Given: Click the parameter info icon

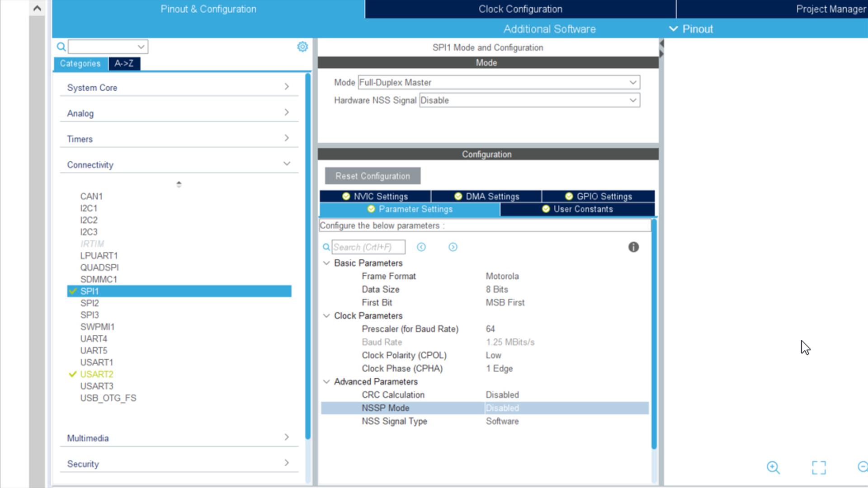Looking at the screenshot, I should pyautogui.click(x=633, y=247).
